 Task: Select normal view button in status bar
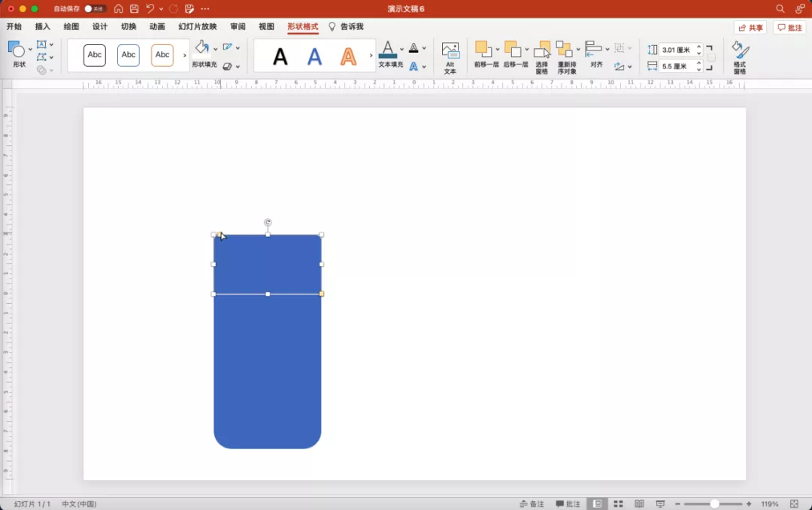pos(597,504)
